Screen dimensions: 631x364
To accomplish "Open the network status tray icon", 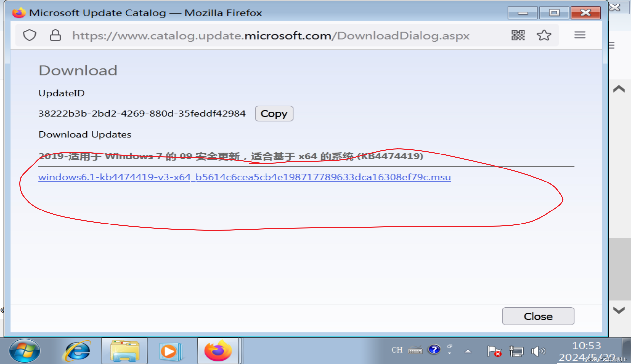I will [516, 351].
